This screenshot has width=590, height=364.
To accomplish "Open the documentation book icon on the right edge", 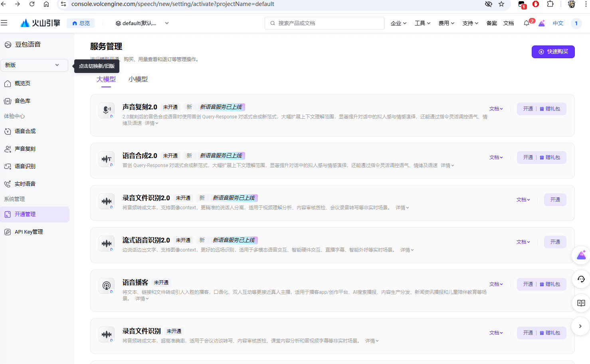I will click(x=581, y=303).
